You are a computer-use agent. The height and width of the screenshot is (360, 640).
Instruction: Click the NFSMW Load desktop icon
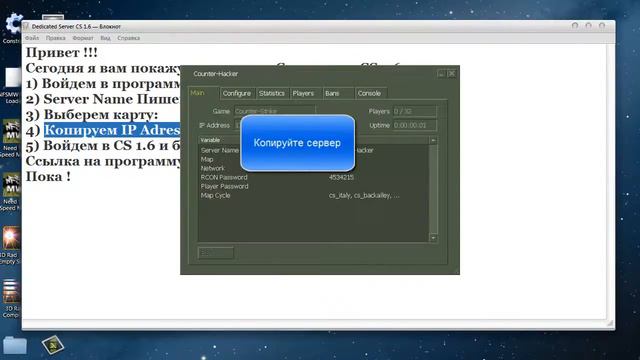pyautogui.click(x=11, y=86)
